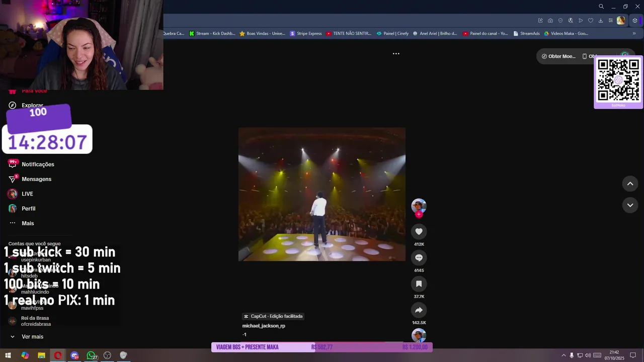Open Discord from the taskbar
The image size is (644, 362).
(74, 355)
